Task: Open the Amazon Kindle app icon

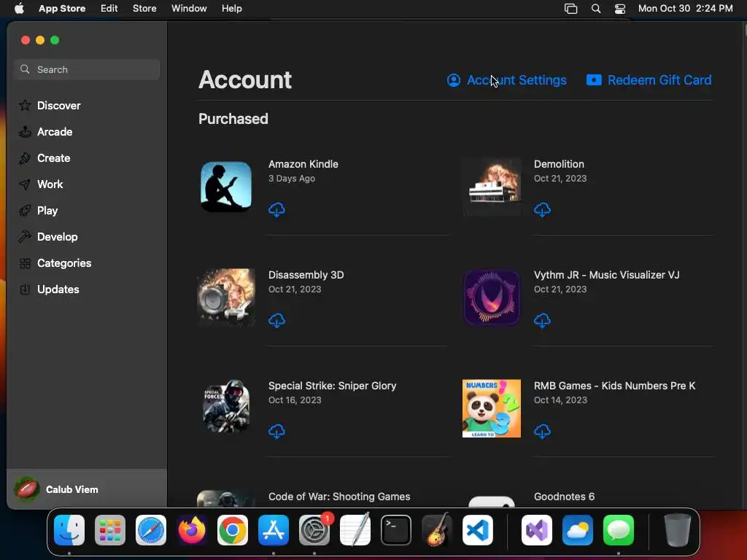Action: click(x=226, y=187)
